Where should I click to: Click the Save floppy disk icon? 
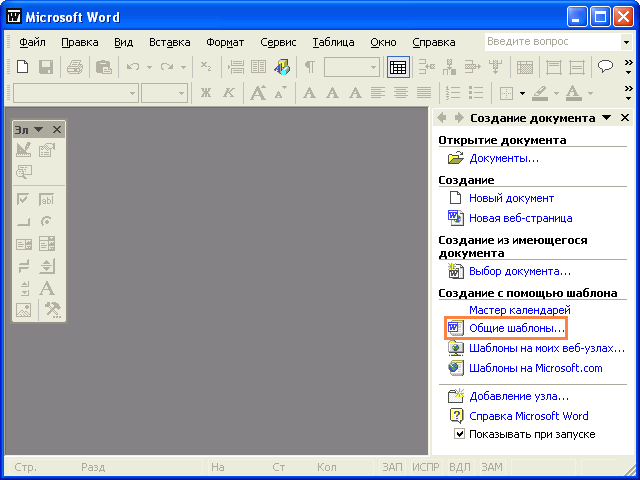click(x=46, y=67)
